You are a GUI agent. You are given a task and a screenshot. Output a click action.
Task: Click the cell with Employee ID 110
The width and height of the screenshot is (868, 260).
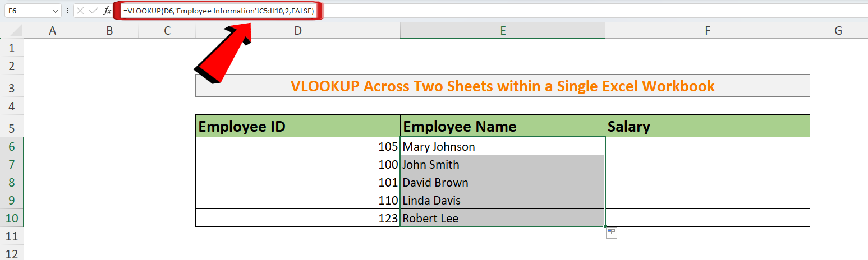(297, 200)
